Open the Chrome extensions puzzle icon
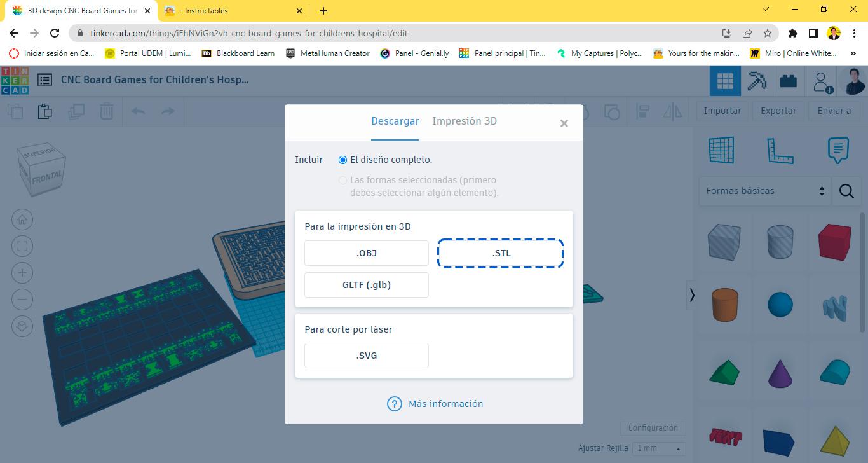This screenshot has width=868, height=463. pos(792,33)
